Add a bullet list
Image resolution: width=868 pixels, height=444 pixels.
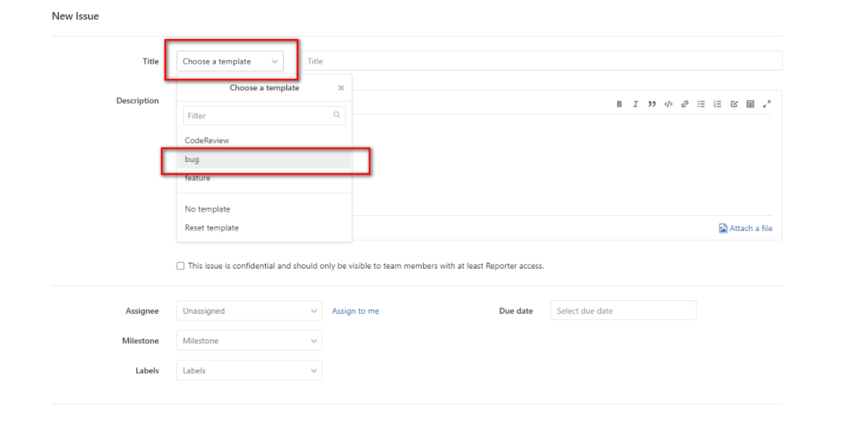click(701, 104)
